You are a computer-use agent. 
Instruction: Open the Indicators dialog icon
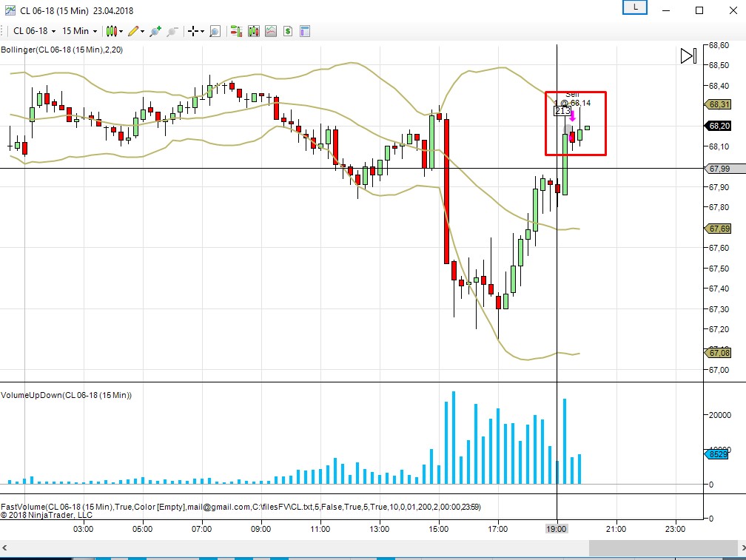(271, 31)
